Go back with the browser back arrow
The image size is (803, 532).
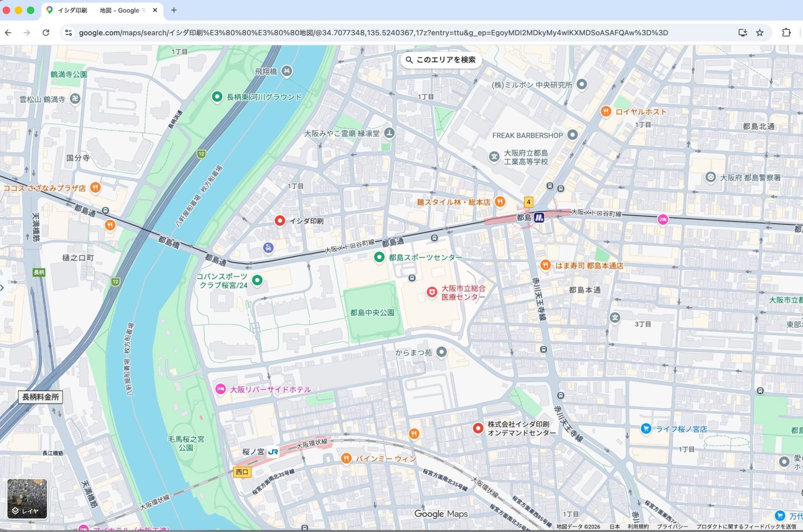pos(8,33)
